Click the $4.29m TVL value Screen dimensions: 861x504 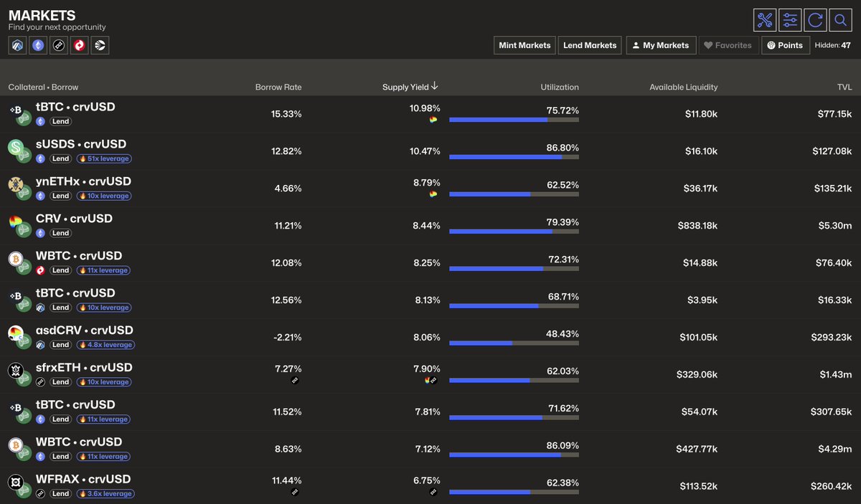(x=837, y=450)
